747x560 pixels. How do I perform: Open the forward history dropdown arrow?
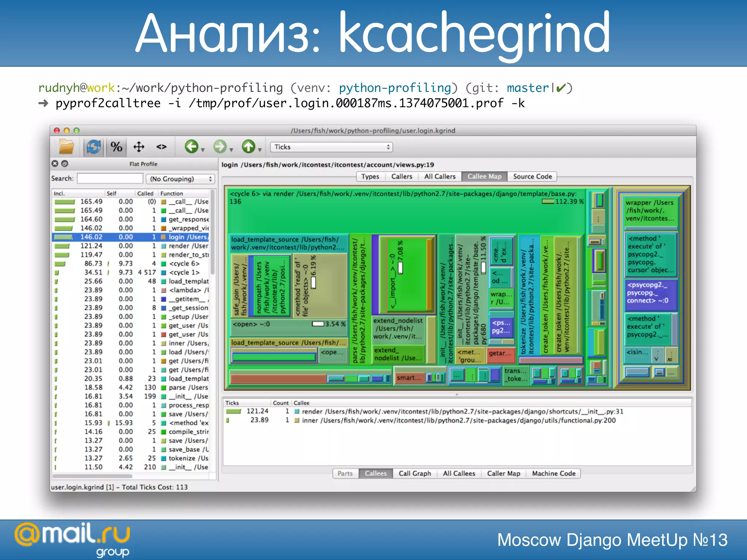231,150
